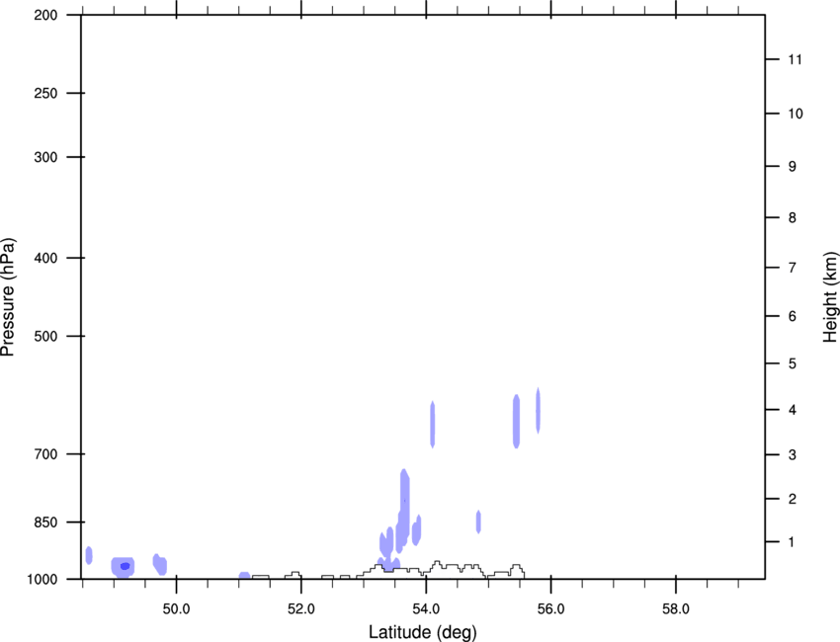Select the 300 pressure tick label
The width and height of the screenshot is (840, 642).
[45, 157]
